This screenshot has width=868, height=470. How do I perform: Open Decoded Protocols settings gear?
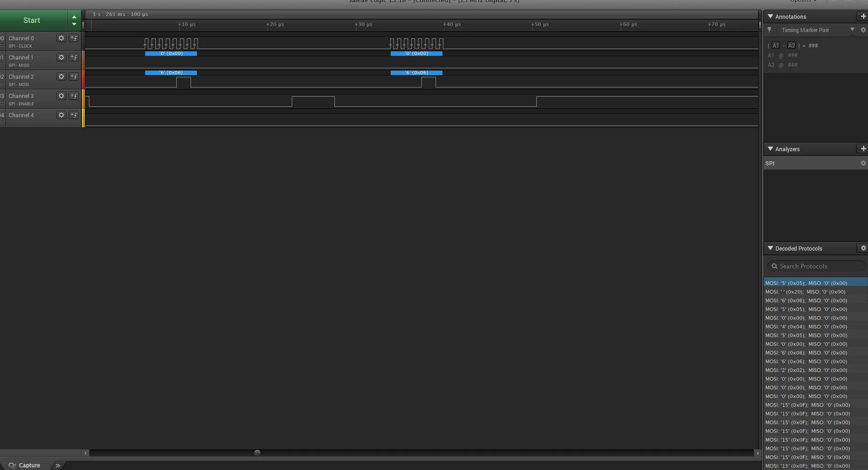(863, 248)
